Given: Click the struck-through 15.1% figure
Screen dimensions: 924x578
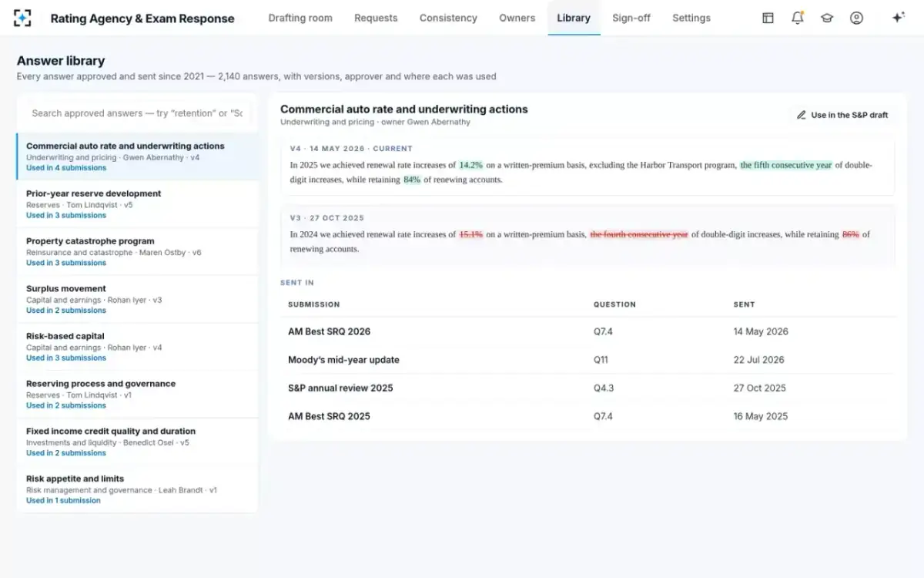Looking at the screenshot, I should [x=471, y=234].
